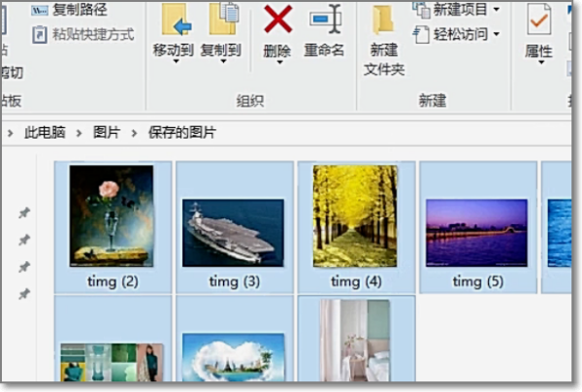Image resolution: width=582 pixels, height=392 pixels.
Task: Click the Cut (剪切) label at left edge
Action: pos(12,73)
